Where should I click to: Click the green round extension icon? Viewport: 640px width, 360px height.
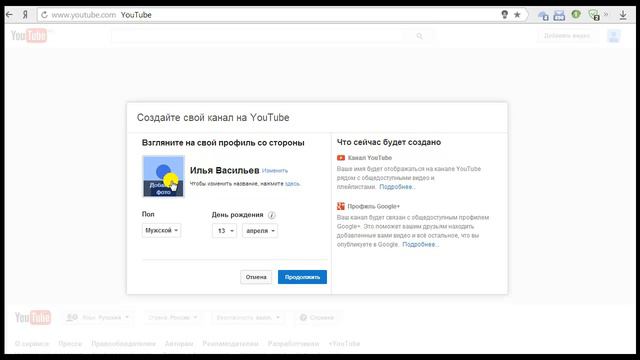(x=576, y=15)
